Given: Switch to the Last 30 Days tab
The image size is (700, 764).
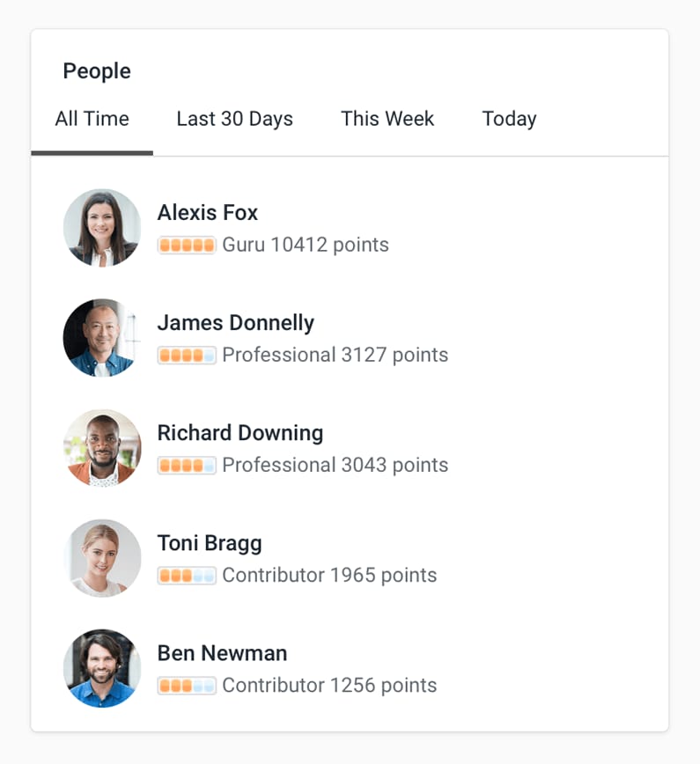Looking at the screenshot, I should click(234, 119).
